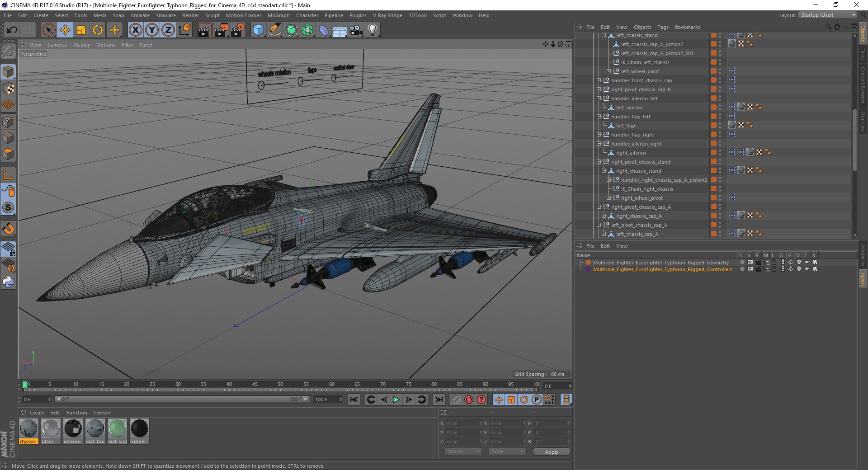This screenshot has width=868, height=470.
Task: Open the Python script icon
Action: 8,282
